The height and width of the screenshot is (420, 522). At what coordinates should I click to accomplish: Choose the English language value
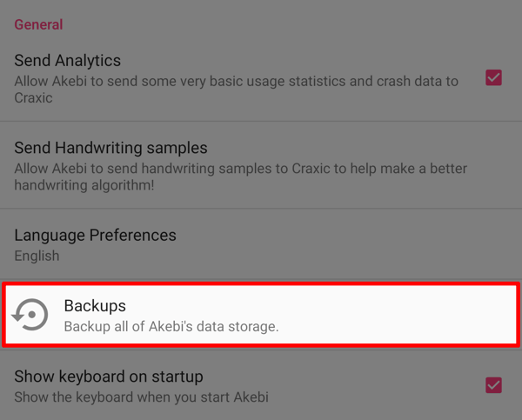(37, 256)
